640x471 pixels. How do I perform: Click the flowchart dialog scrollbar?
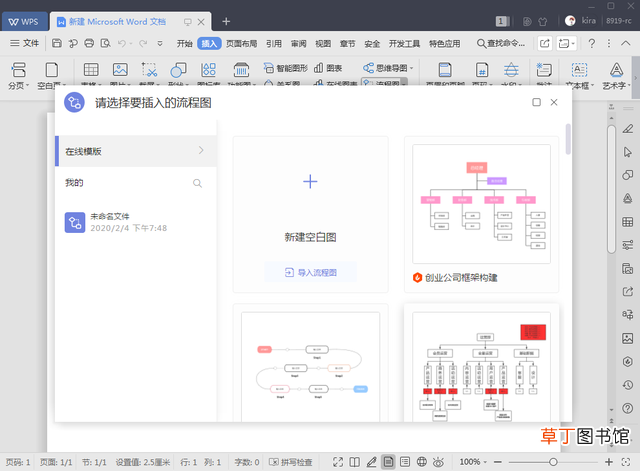click(568, 139)
